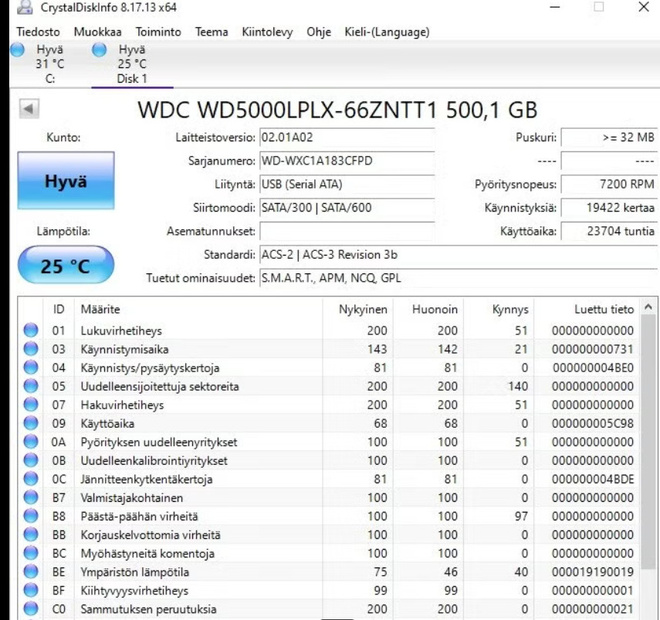Click the Käyttöaika value 23704 tuntia
Image resolution: width=660 pixels, height=620 pixels.
609,231
